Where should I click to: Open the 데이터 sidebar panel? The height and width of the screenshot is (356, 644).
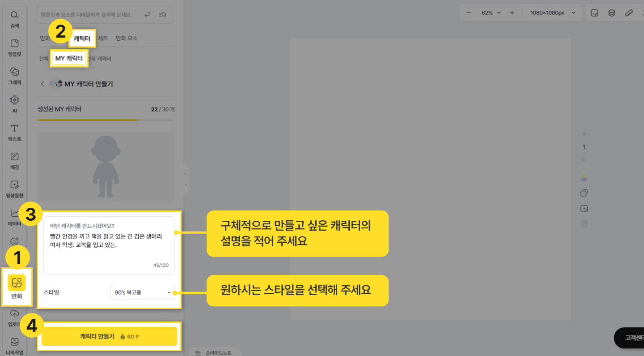point(14,217)
